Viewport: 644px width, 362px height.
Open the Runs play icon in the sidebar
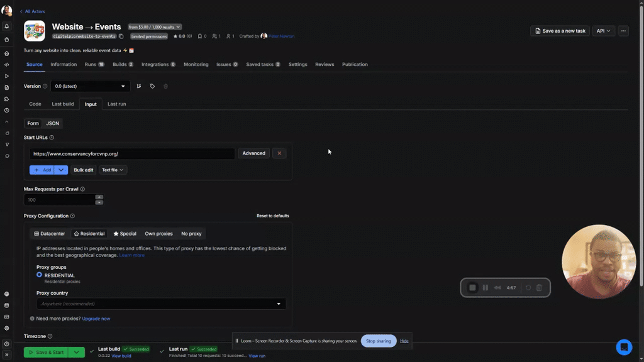pyautogui.click(x=6, y=76)
